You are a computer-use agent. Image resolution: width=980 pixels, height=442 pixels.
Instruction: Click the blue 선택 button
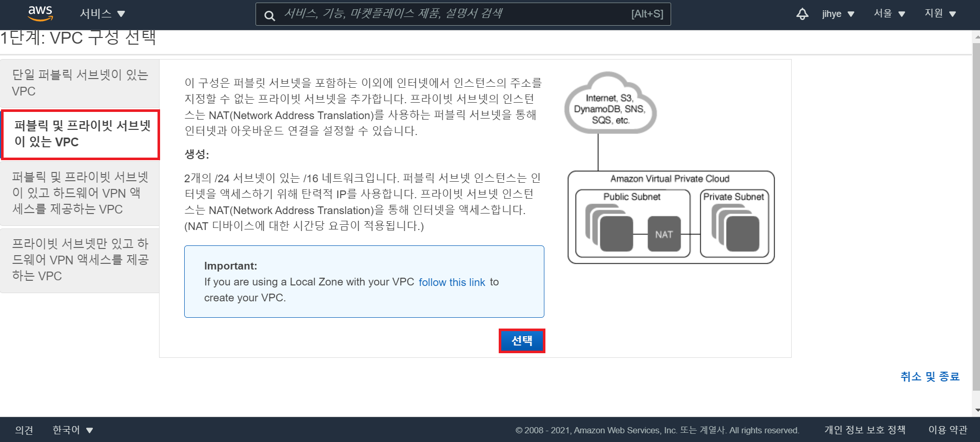point(522,341)
